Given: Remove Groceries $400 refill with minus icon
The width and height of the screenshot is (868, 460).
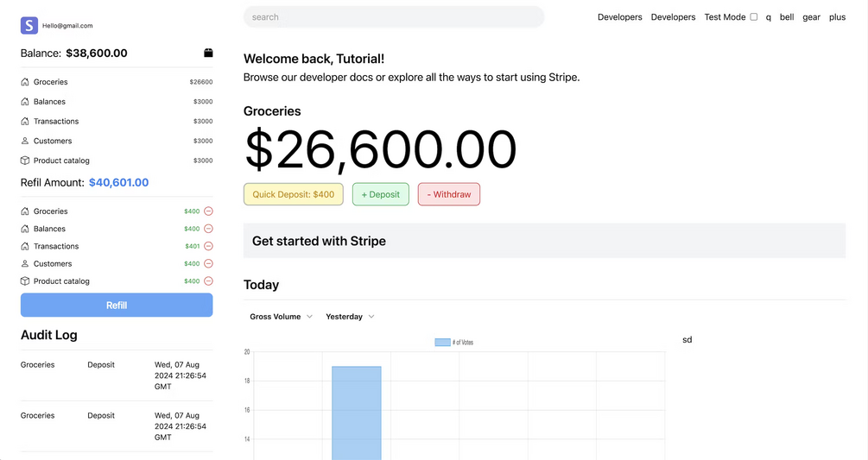Looking at the screenshot, I should pos(208,211).
